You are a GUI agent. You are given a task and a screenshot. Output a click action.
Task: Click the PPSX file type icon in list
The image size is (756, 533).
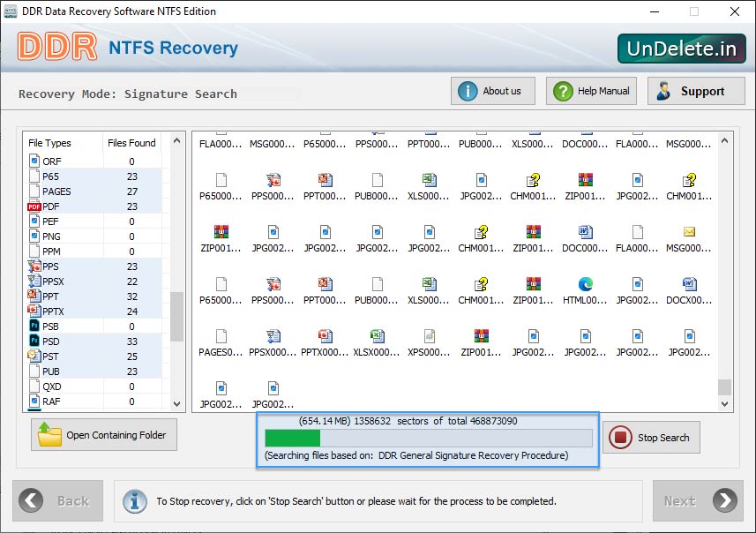pos(34,282)
